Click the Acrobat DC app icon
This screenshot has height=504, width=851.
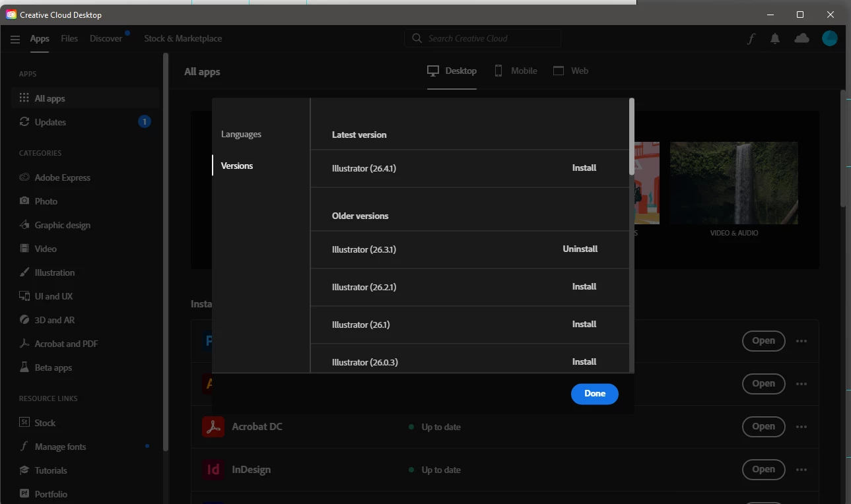213,427
